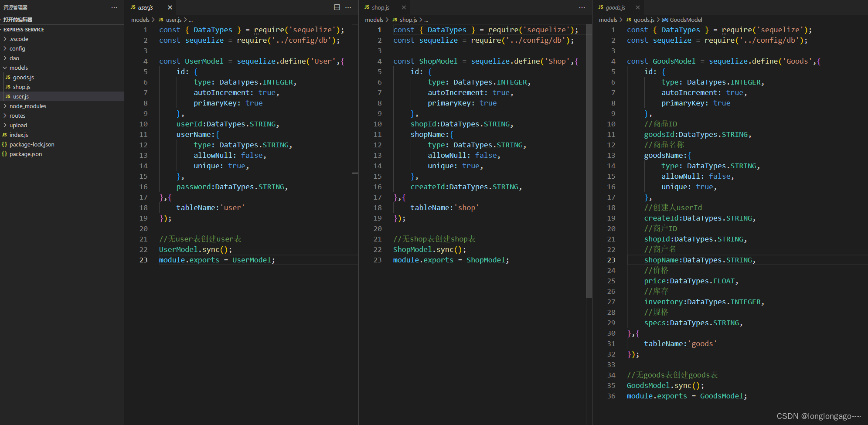The image size is (868, 425).
Task: Click the '//商品名称' comment in goods.js
Action: click(x=664, y=145)
